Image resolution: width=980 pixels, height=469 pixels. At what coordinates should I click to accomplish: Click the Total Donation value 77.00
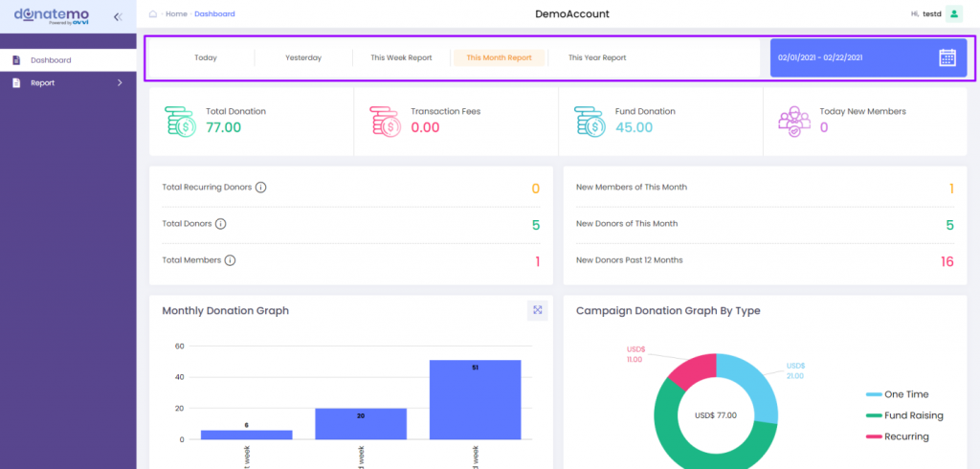[x=224, y=127]
